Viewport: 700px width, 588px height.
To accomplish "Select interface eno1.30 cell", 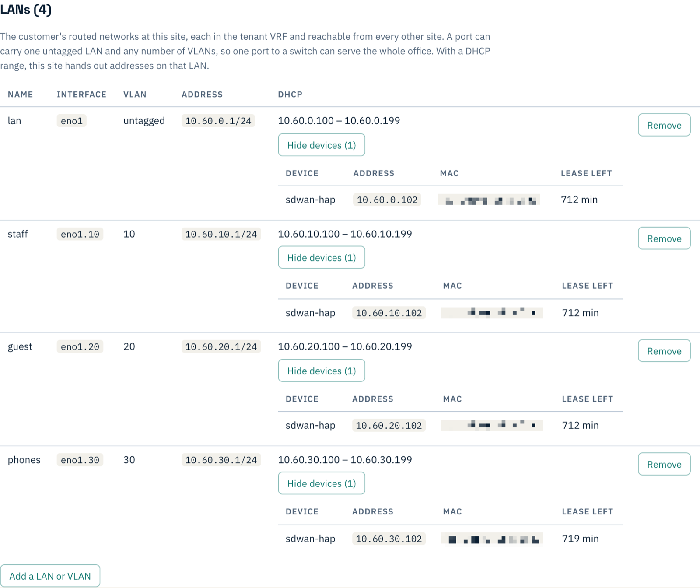I will click(80, 460).
